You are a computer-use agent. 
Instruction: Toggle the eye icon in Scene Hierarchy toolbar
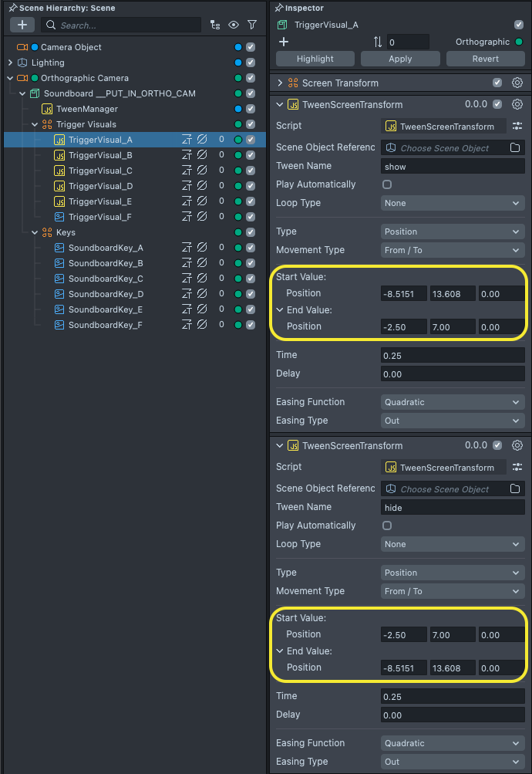point(233,25)
